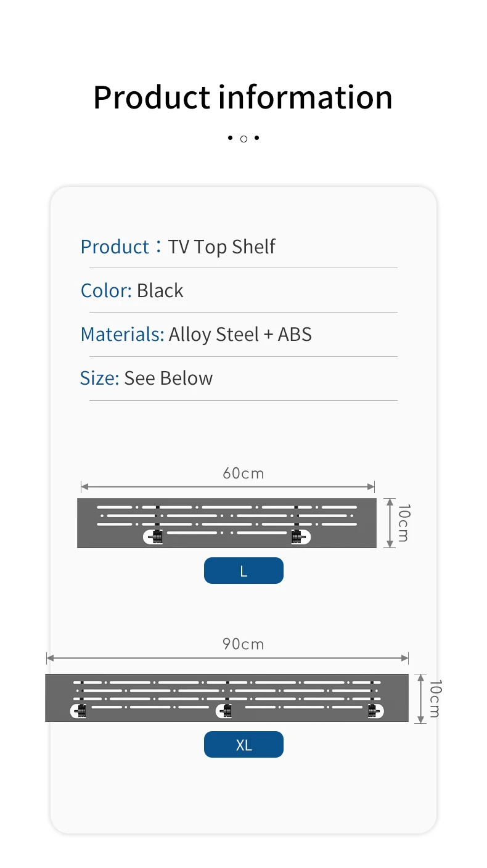Click the left pagination dot under the title

click(x=230, y=138)
